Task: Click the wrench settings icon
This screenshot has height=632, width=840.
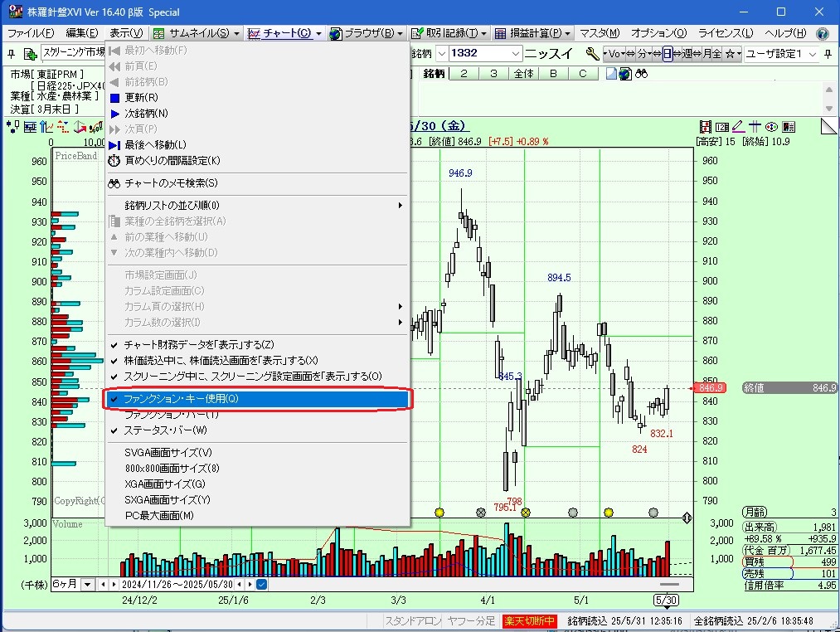Action: pyautogui.click(x=592, y=54)
